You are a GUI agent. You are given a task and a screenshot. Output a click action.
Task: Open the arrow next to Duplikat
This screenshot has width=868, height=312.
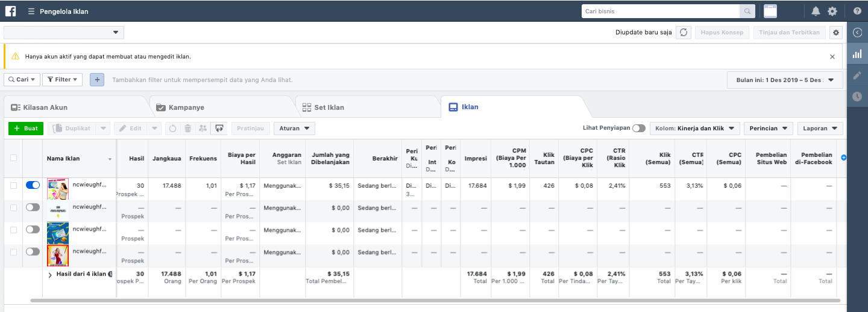click(x=103, y=129)
